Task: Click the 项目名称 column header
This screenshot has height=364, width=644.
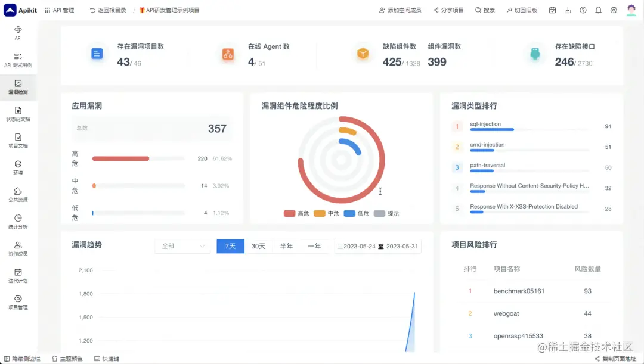Action: pos(507,269)
